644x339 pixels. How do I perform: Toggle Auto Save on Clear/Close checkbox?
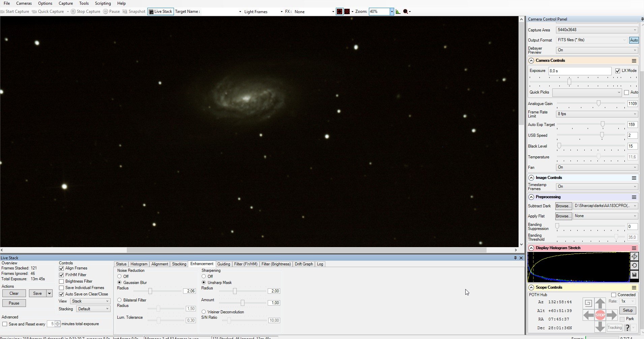tap(61, 294)
